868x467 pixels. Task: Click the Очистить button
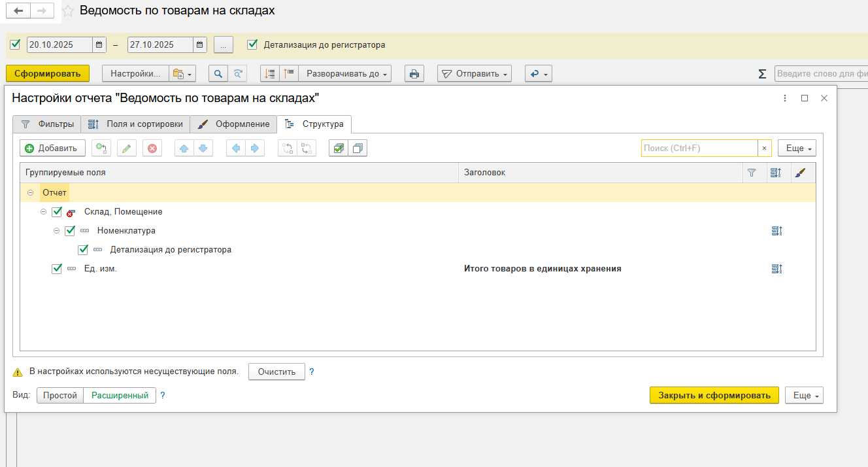coord(276,372)
